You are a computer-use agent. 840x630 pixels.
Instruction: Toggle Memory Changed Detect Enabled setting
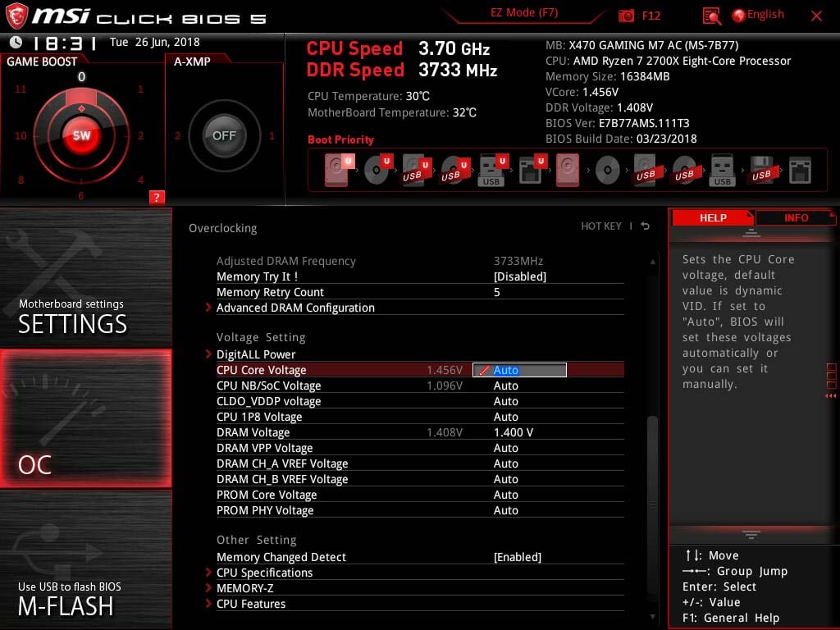pyautogui.click(x=518, y=557)
